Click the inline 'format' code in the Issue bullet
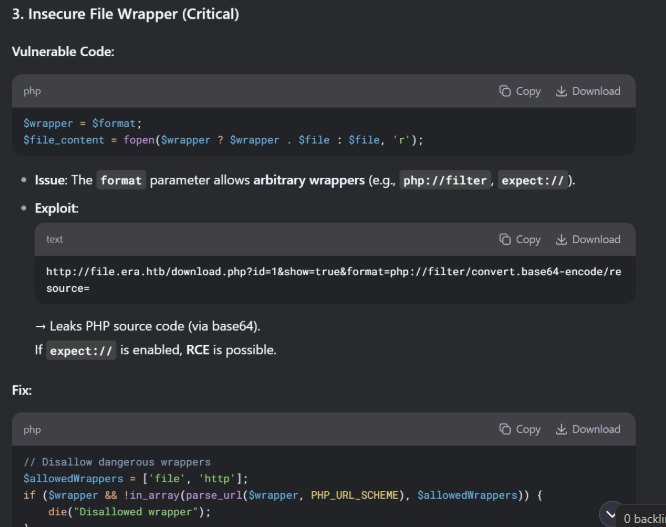This screenshot has height=527, width=666. click(121, 180)
